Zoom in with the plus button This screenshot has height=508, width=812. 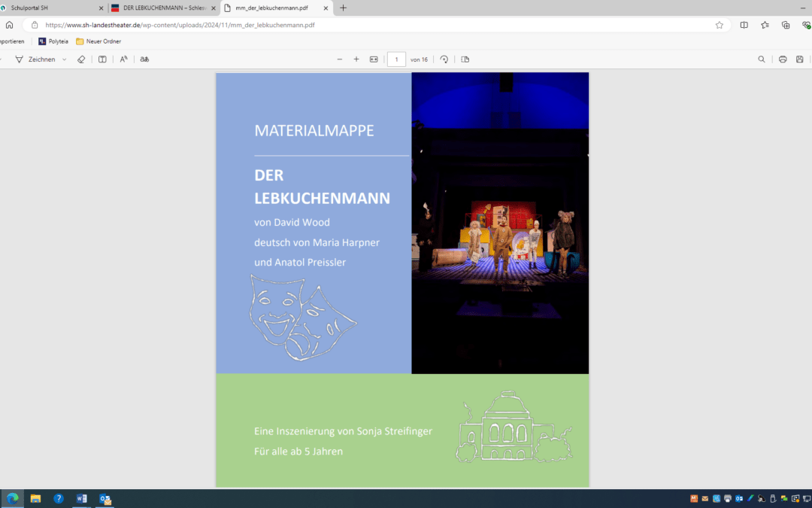356,59
